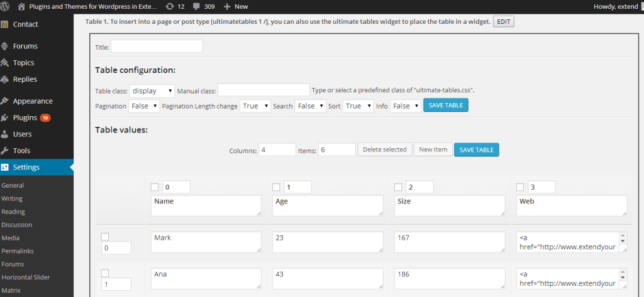644x297 pixels.
Task: Click the plus New icon
Action: pyautogui.click(x=226, y=6)
